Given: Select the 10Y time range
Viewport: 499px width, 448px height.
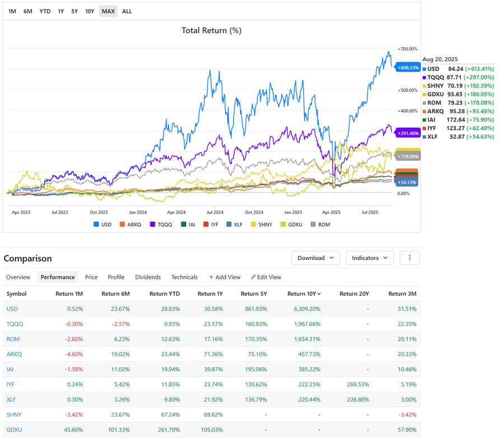Looking at the screenshot, I should (90, 11).
